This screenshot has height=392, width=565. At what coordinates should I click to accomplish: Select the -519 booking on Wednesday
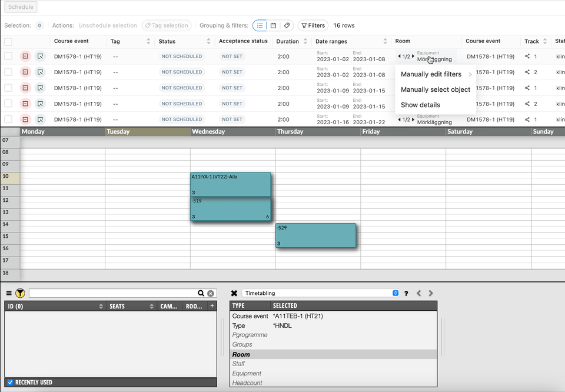pyautogui.click(x=231, y=208)
